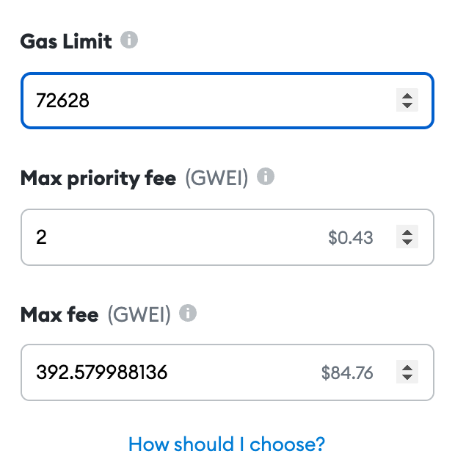
Task: Decrement Max fee with the down arrow
Action: point(407,377)
